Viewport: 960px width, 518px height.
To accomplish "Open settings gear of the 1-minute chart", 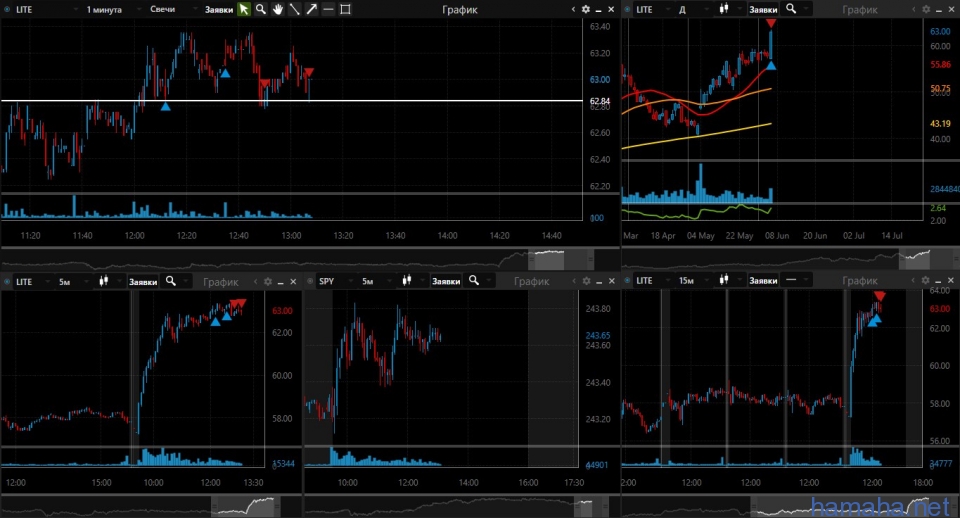I will [x=586, y=9].
